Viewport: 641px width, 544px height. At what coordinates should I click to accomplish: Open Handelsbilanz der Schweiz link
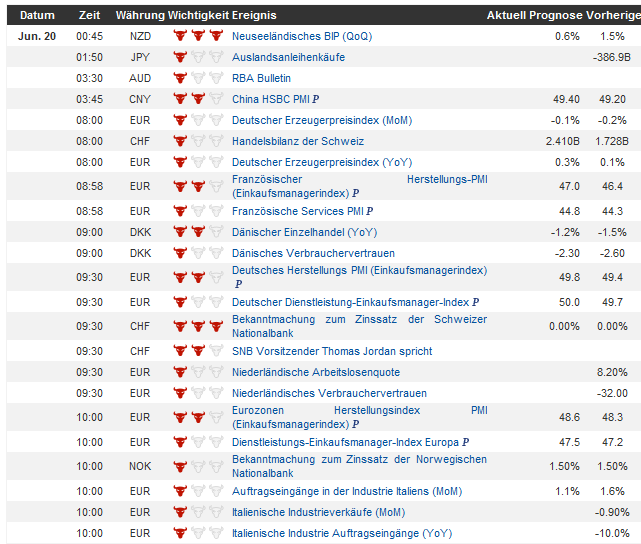click(x=298, y=141)
